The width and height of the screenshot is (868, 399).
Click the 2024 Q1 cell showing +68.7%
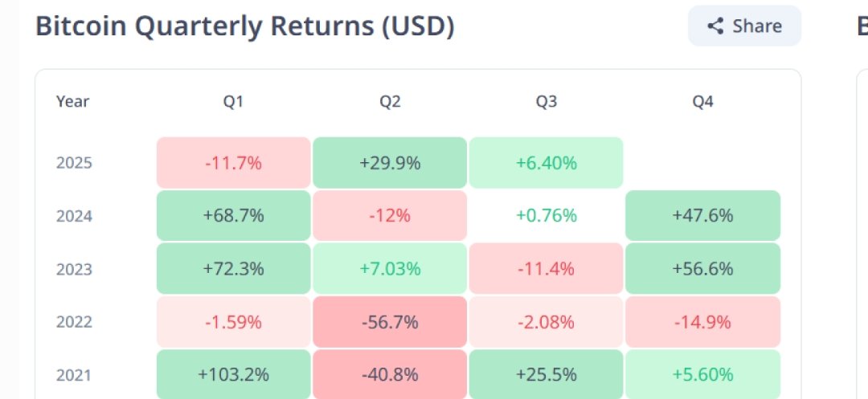click(x=233, y=216)
